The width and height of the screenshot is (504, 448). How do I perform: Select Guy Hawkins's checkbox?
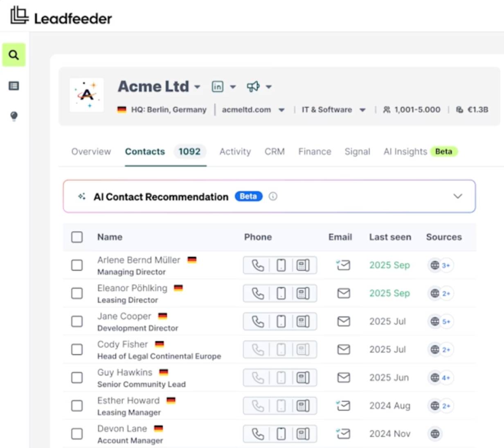tap(77, 378)
